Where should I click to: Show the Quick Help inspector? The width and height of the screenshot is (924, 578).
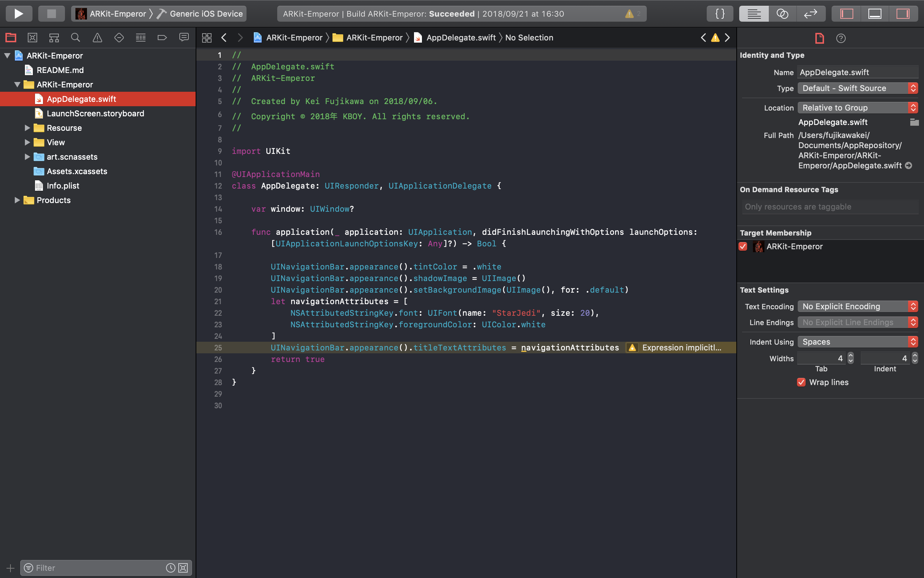click(841, 38)
